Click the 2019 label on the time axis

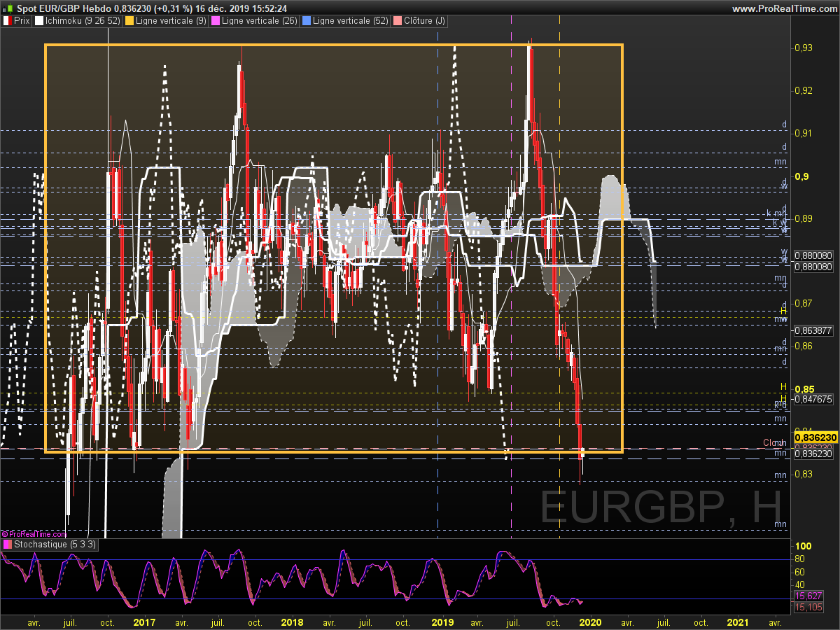coord(442,622)
